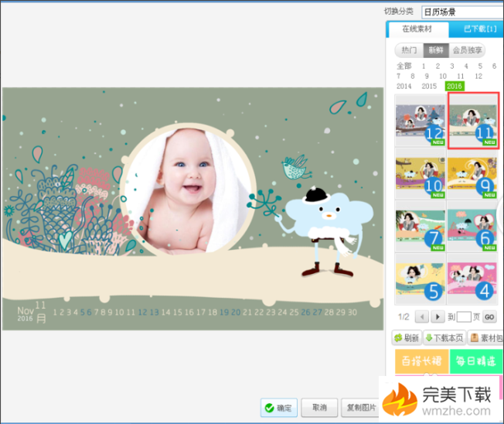The width and height of the screenshot is (504, 424).
Task: Filter by 全部 months
Action: 404,66
